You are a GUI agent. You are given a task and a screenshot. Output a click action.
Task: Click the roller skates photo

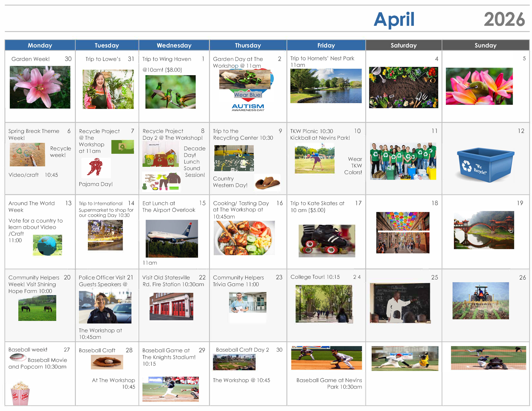[x=326, y=241]
